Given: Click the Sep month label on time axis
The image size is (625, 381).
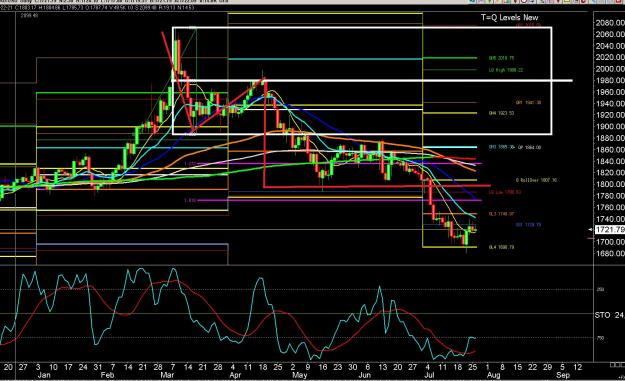Looking at the screenshot, I should [x=563, y=375].
